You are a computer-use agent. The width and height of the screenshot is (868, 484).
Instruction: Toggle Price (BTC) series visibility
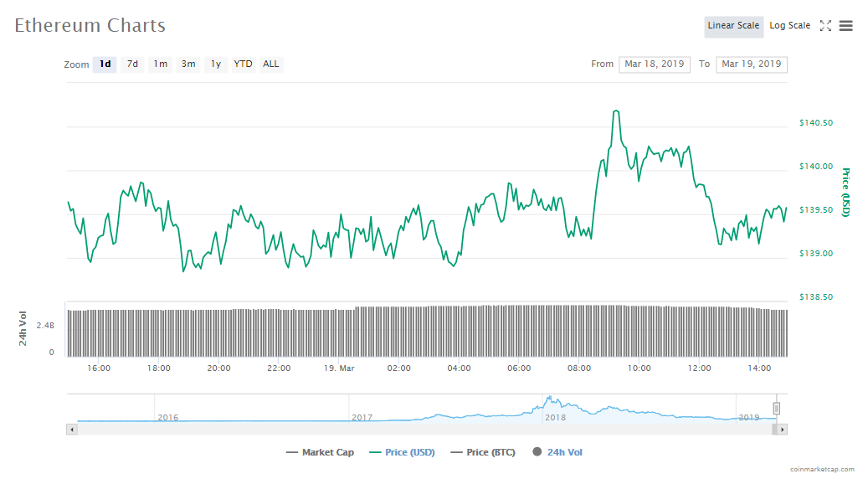coord(482,452)
